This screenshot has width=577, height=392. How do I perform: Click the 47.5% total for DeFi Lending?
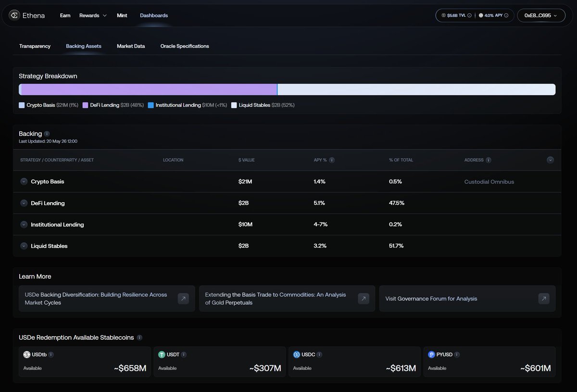[397, 203]
